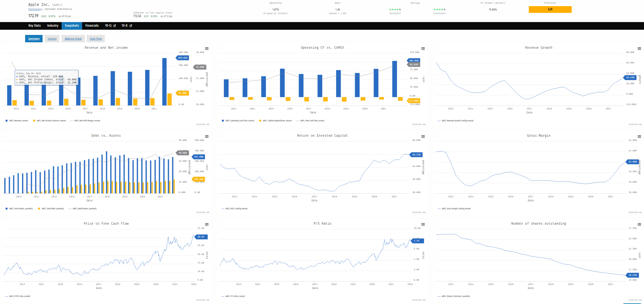Switch to the Cash Flow snapshot view
This screenshot has height=304, width=644.
pos(96,39)
